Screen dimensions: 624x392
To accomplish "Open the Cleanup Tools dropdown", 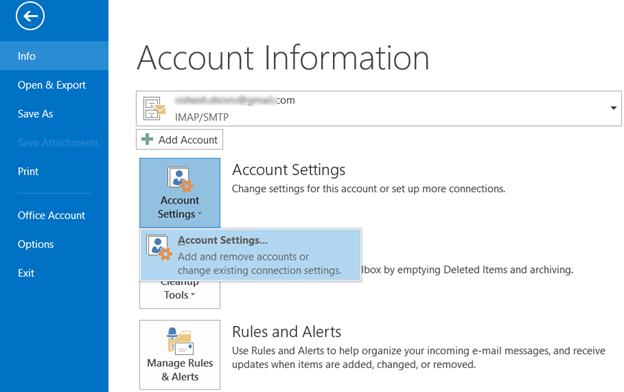I will (x=180, y=294).
